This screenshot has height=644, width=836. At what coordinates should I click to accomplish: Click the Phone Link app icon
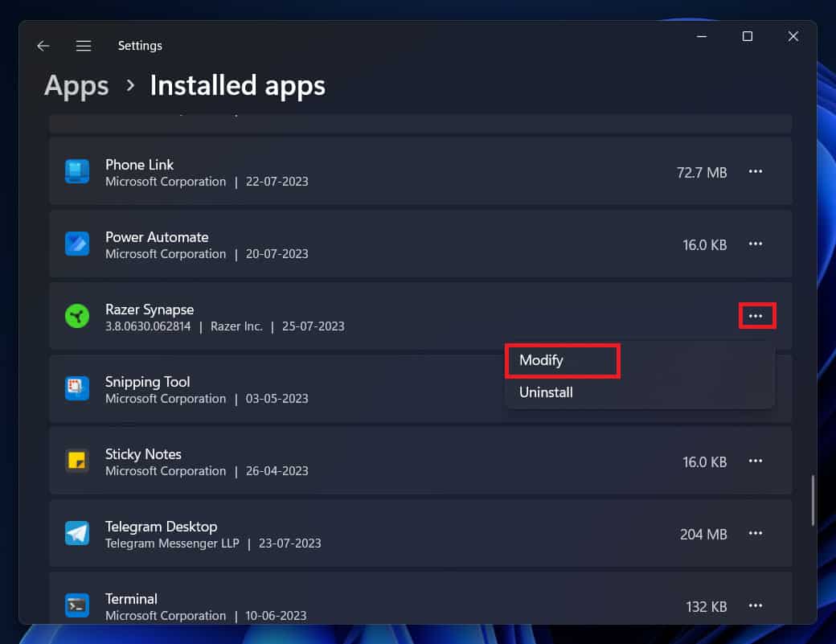(77, 172)
